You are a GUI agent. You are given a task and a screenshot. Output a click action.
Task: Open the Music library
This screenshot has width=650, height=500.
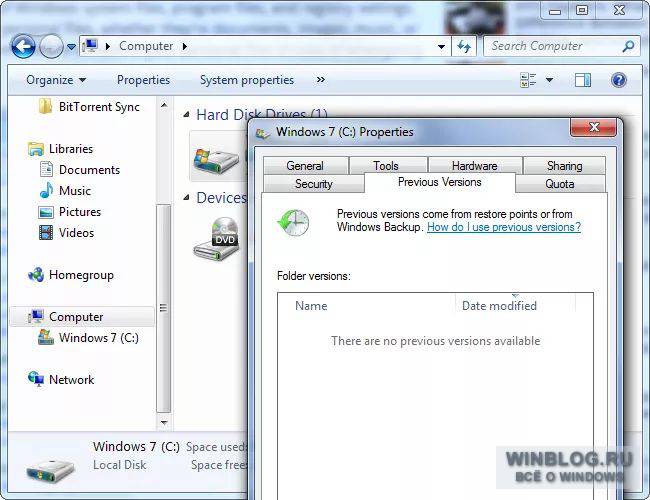(x=65, y=190)
